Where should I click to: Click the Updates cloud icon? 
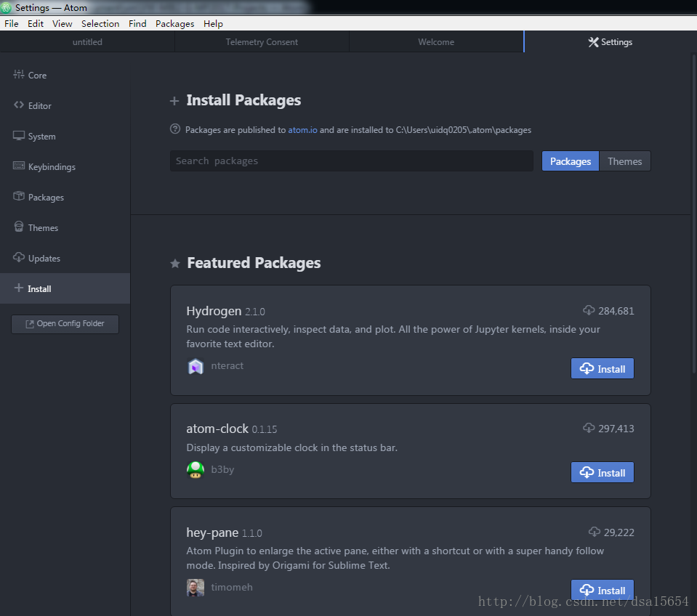coord(19,257)
